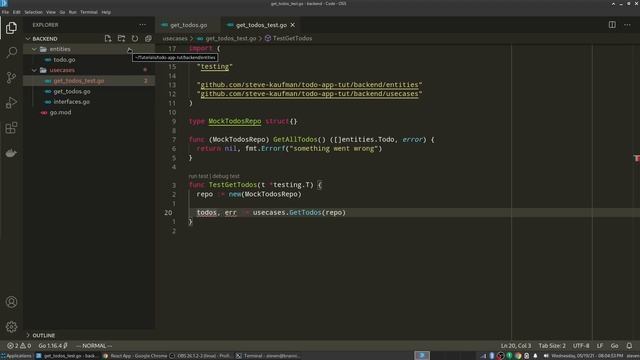The width and height of the screenshot is (640, 360).
Task: Open todo.go in the file tree
Action: pos(64,60)
